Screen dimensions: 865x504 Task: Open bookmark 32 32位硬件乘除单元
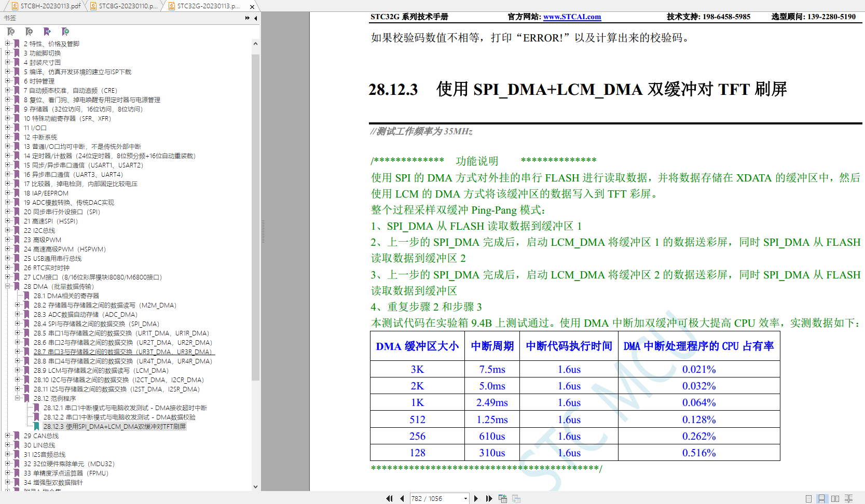[69, 464]
